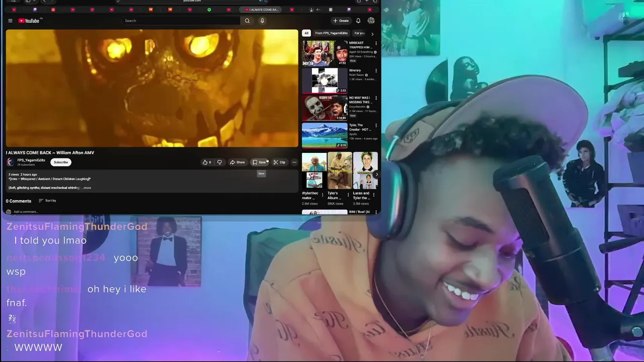Switch to the Spotify browser tab
Image resolution: width=644 pixels, height=362 pixels.
point(209,10)
